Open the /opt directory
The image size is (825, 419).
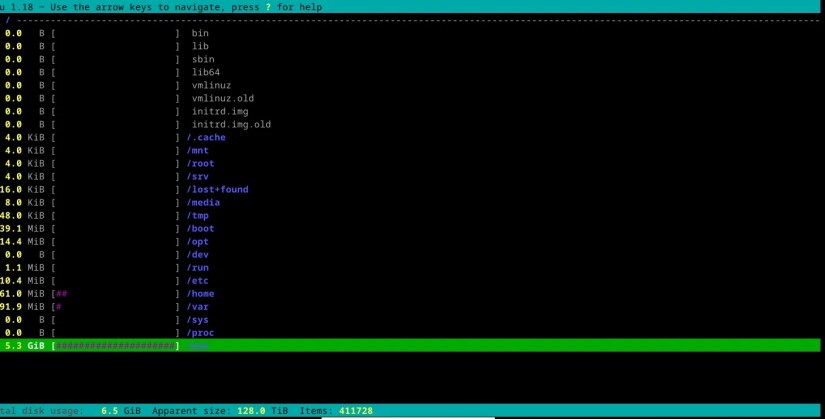pos(198,242)
